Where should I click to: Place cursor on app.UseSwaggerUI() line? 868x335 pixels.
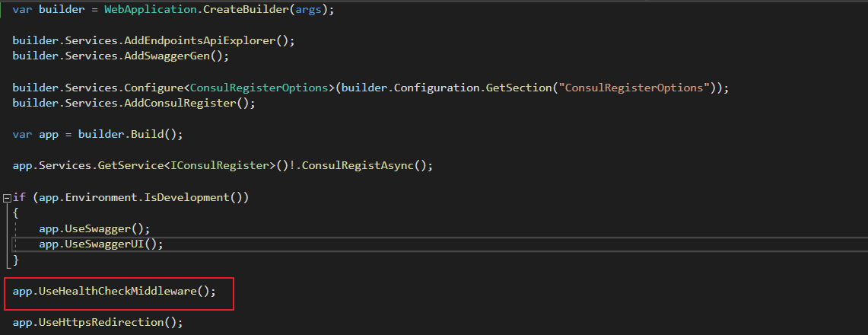coord(100,244)
